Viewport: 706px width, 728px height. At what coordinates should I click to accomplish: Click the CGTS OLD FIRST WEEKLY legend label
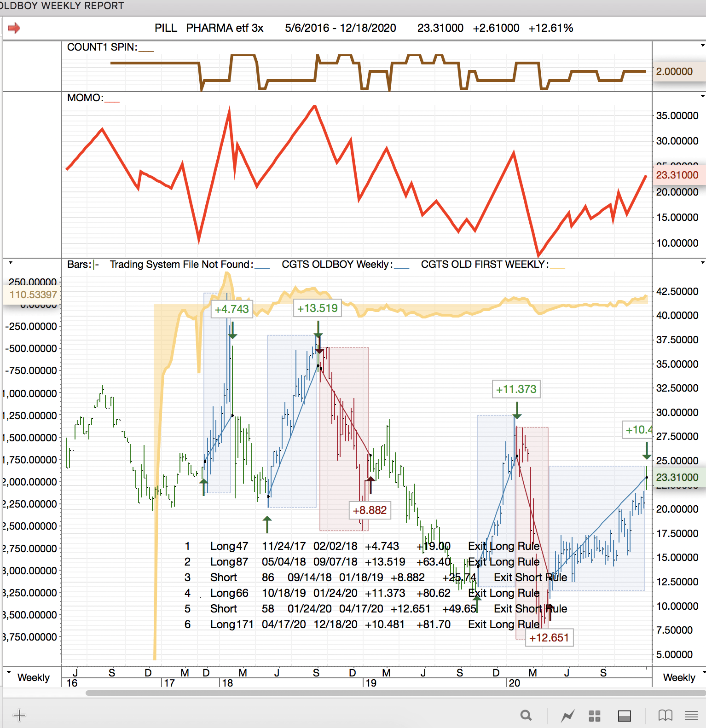pyautogui.click(x=485, y=264)
